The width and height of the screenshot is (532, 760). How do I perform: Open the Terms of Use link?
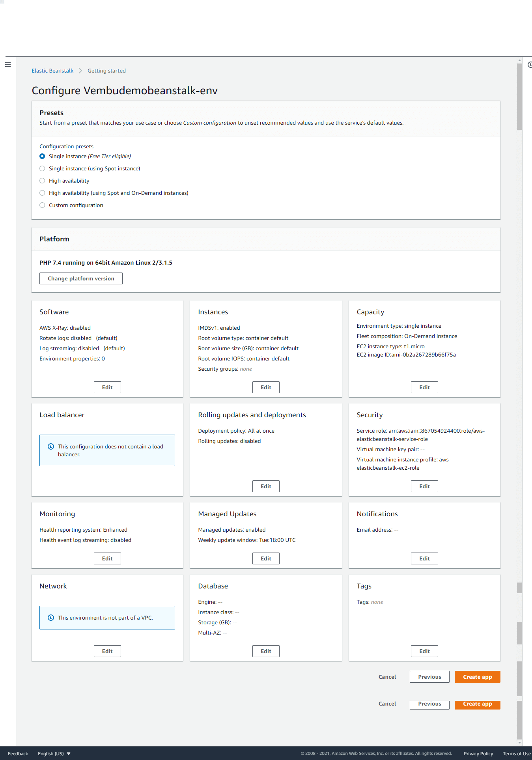coord(517,753)
